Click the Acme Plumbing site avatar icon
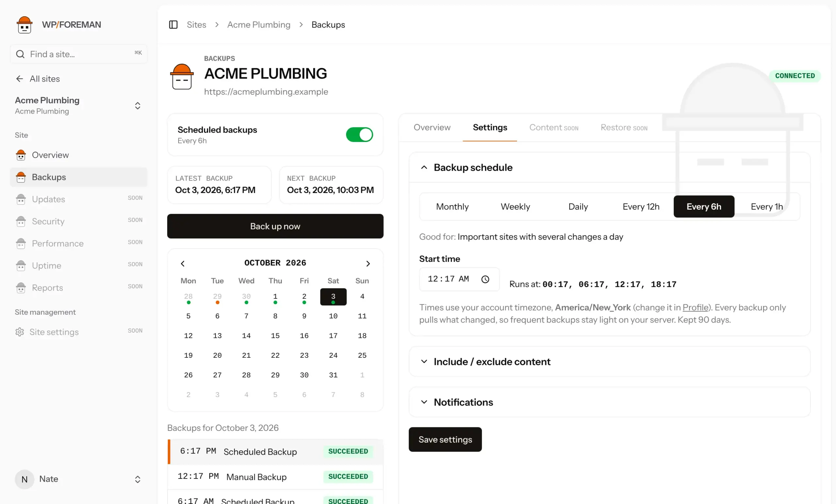This screenshot has height=504, width=836. (x=182, y=77)
